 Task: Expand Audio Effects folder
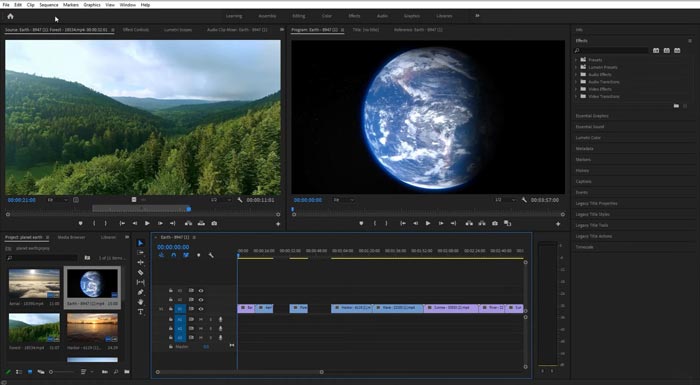(x=576, y=75)
